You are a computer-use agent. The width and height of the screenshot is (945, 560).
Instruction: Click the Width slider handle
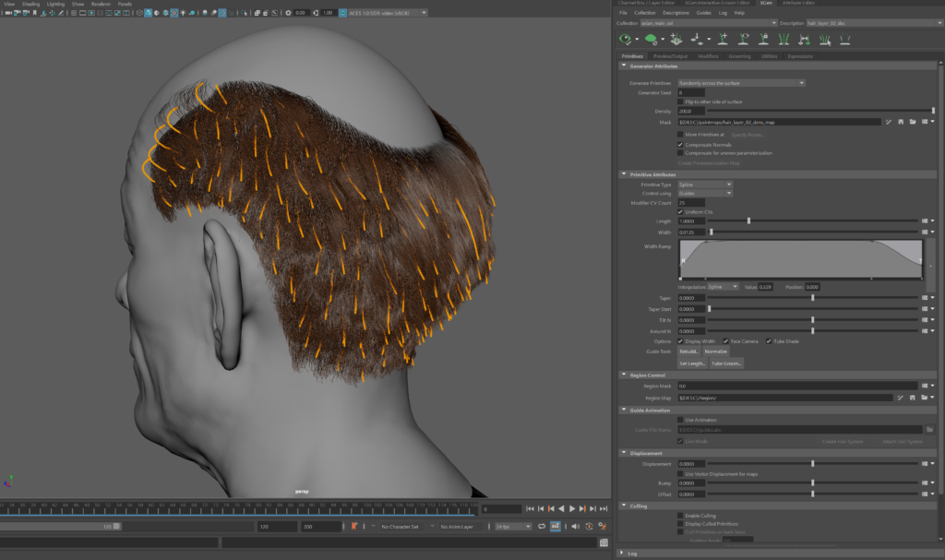(x=710, y=232)
